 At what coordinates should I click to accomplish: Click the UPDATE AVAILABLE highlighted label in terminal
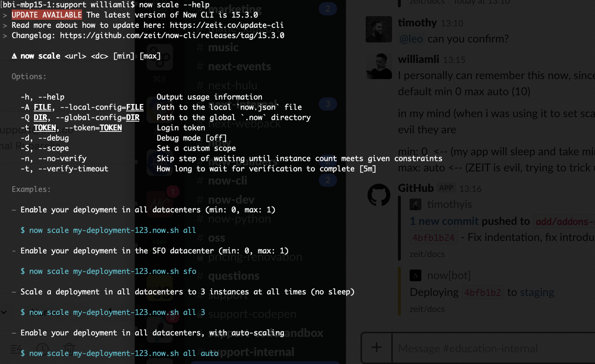(x=47, y=15)
